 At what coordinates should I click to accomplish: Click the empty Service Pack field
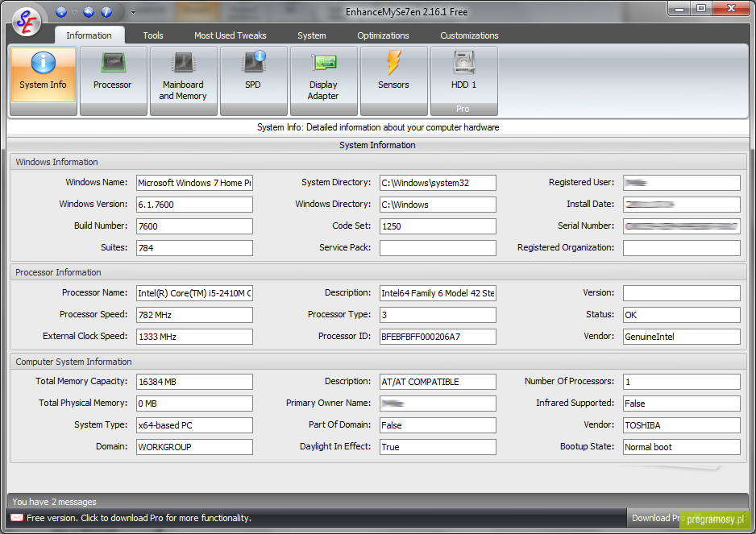tap(438, 248)
